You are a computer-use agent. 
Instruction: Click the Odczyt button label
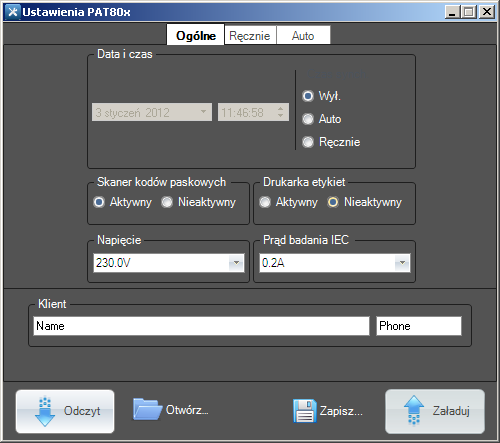coord(82,411)
